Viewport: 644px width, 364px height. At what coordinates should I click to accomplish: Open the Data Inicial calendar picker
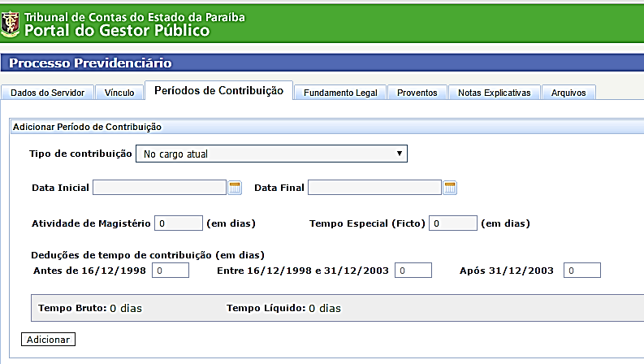(x=236, y=188)
